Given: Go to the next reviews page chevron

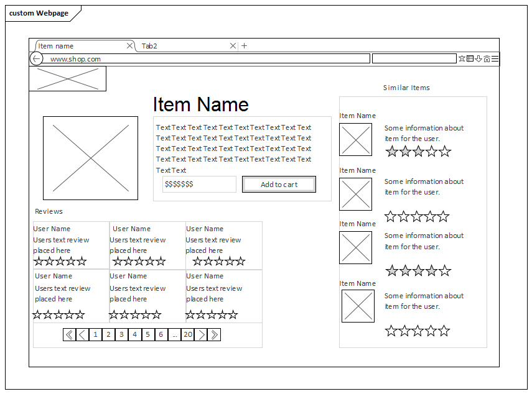Looking at the screenshot, I should click(x=201, y=334).
